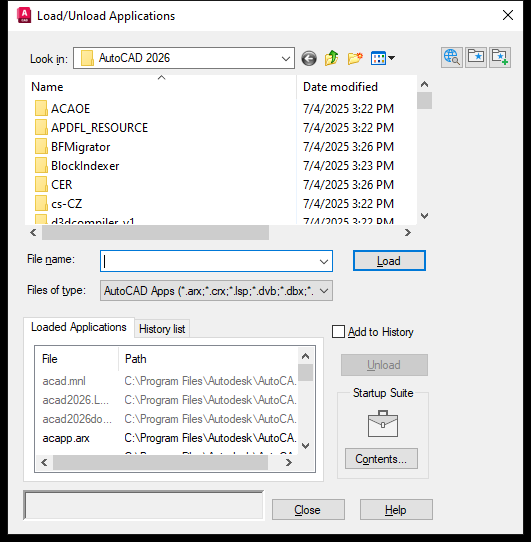Click the Load button

tap(389, 261)
